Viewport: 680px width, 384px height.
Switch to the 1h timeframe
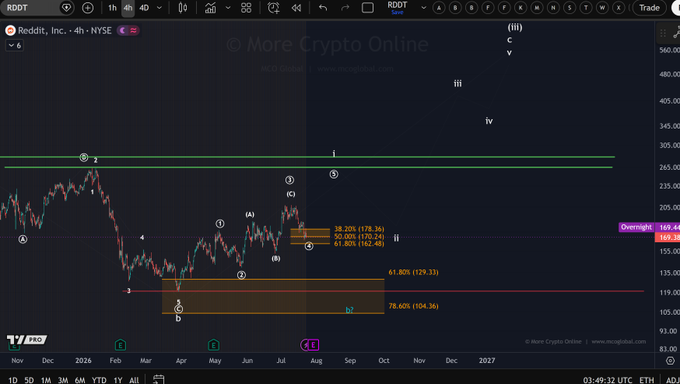click(112, 8)
